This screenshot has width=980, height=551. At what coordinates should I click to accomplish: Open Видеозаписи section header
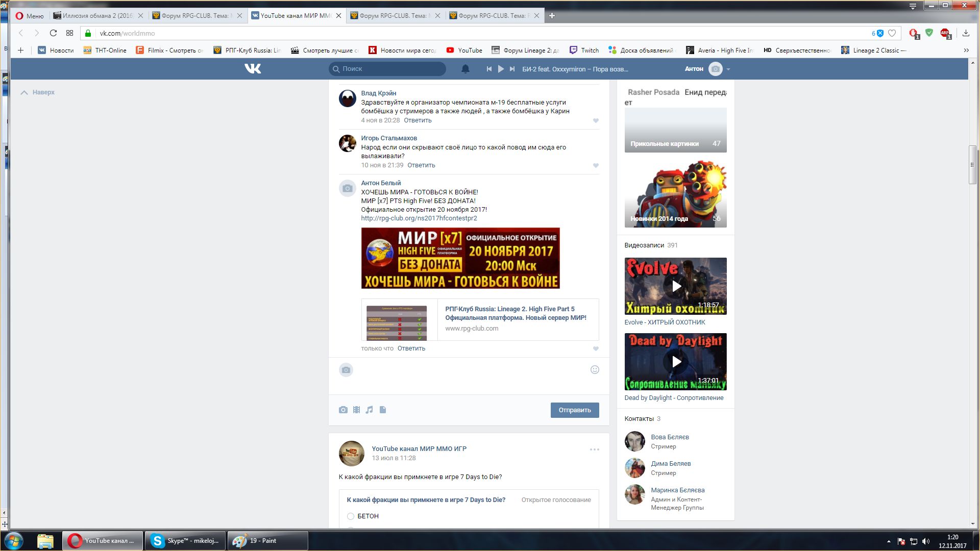[644, 245]
